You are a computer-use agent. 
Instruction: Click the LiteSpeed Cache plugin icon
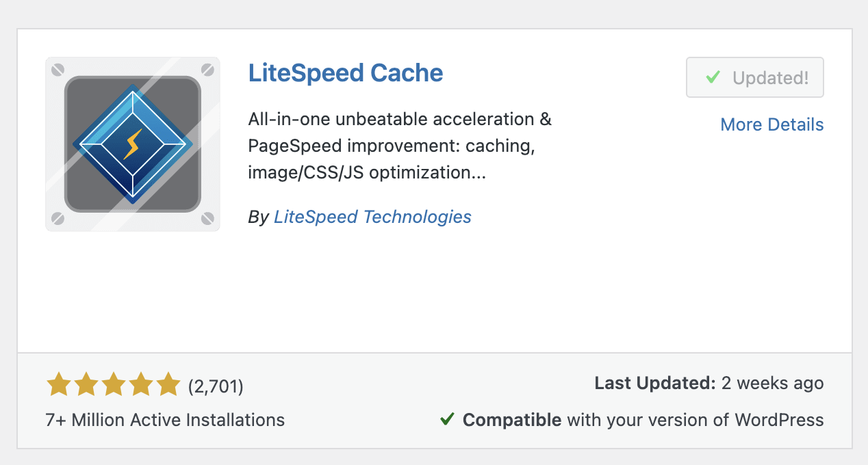point(132,144)
